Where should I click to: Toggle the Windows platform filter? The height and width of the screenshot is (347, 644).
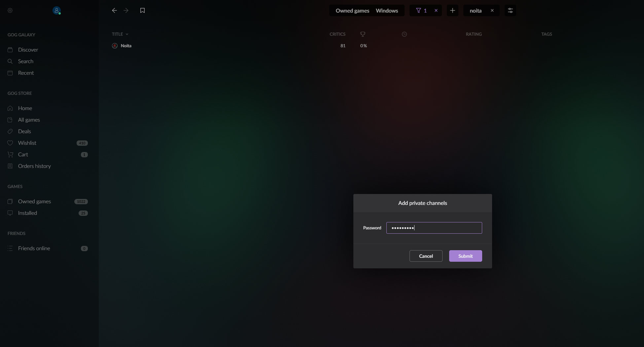point(387,10)
